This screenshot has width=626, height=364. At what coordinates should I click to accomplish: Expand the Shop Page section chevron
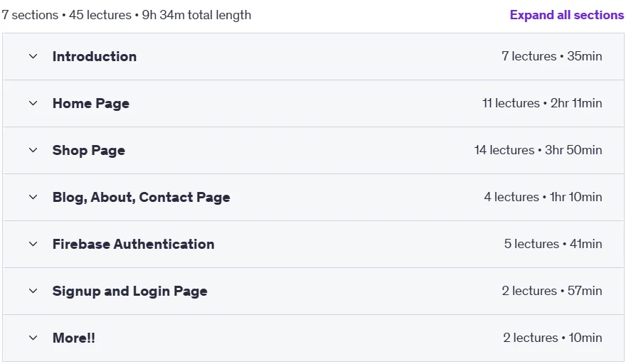33,150
